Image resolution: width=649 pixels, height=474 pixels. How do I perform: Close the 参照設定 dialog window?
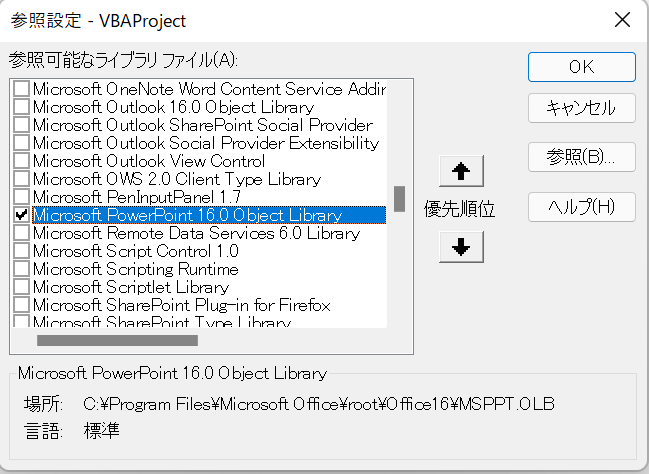[x=622, y=20]
